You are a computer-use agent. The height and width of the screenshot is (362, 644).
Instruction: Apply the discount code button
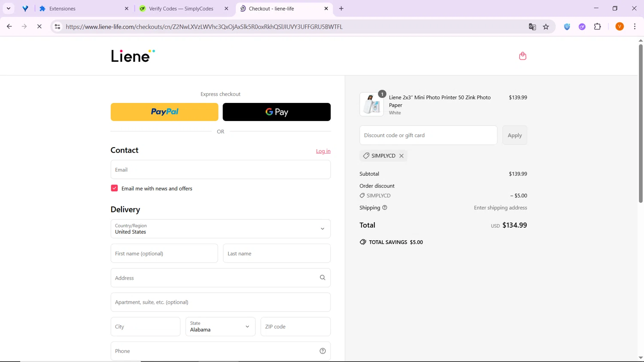coord(515,135)
